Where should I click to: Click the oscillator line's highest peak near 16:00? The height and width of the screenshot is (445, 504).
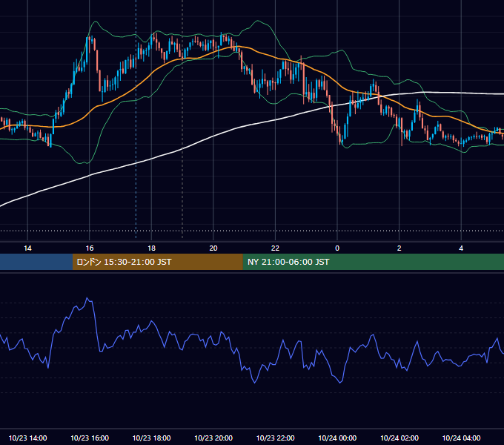coord(87,298)
